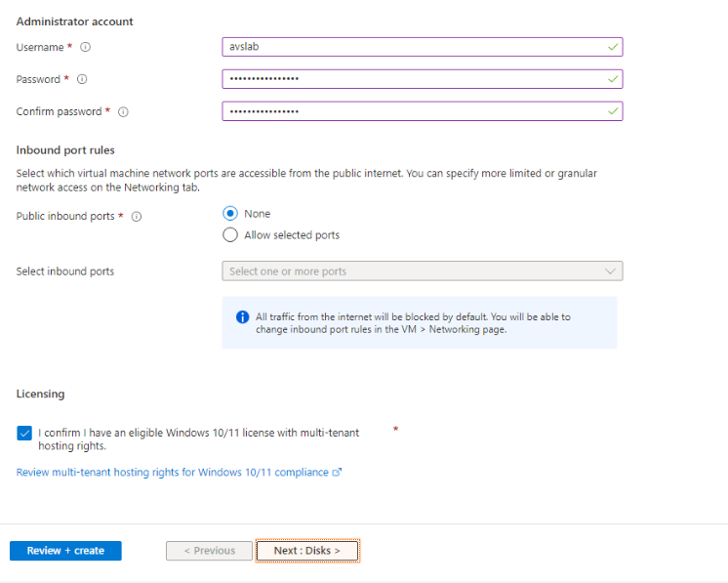Click the info icon next to Username
The image size is (728, 583).
pos(86,47)
